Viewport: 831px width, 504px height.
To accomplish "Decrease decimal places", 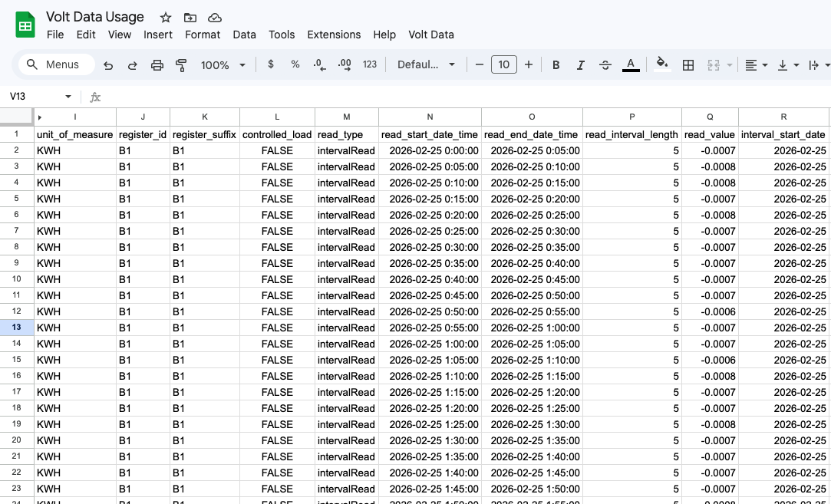I will (x=319, y=64).
